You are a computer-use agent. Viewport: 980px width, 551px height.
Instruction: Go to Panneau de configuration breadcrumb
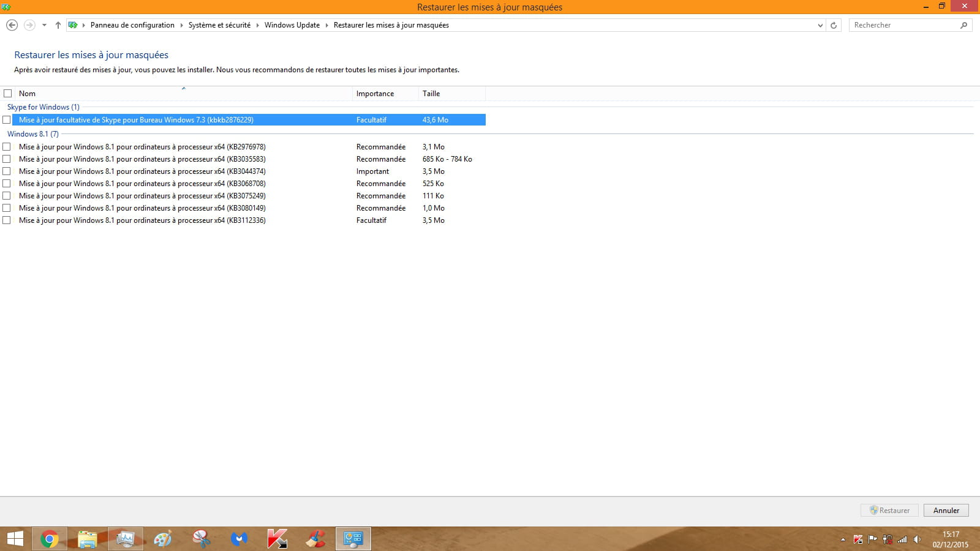tap(132, 25)
